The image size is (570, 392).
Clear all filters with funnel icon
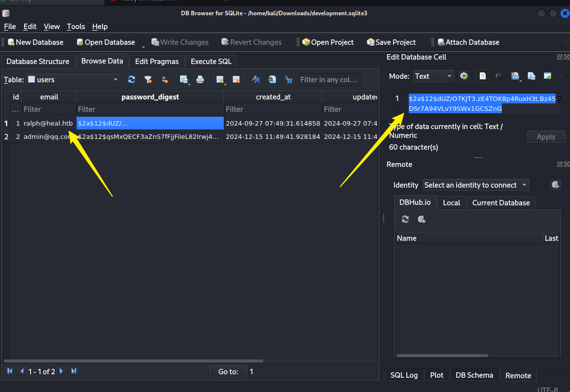[x=148, y=79]
